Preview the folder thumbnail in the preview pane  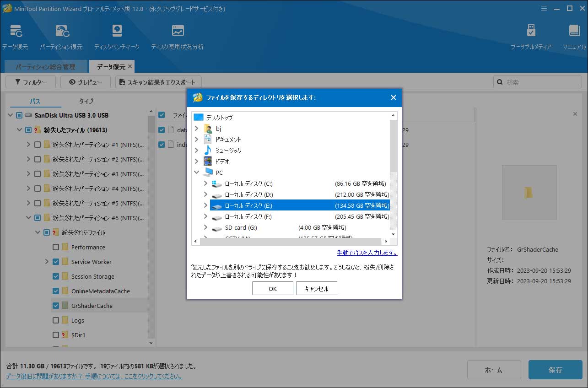click(x=529, y=193)
